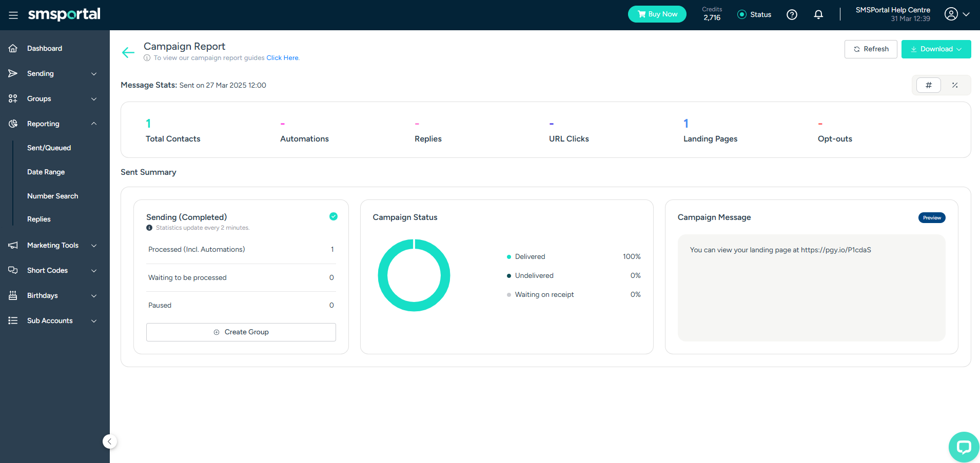Expand the Birthdays chevron
The height and width of the screenshot is (463, 980).
point(94,296)
